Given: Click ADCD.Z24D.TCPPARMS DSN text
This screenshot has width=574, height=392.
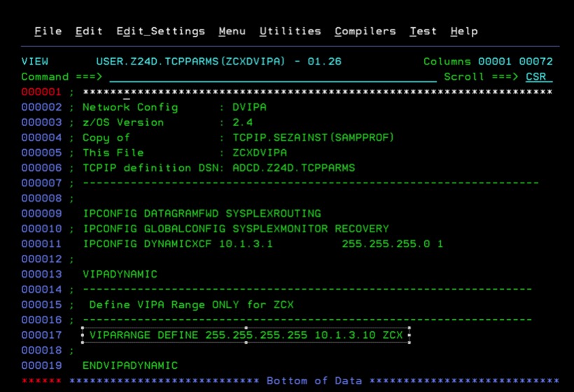Looking at the screenshot, I should pos(293,168).
